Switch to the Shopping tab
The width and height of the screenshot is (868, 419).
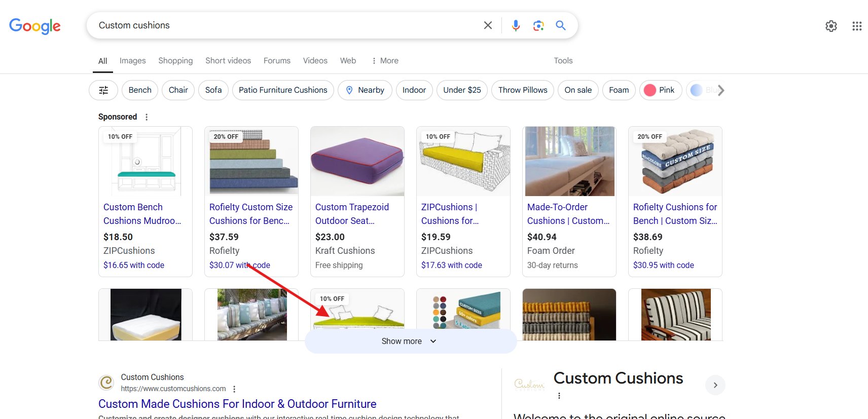(x=175, y=61)
